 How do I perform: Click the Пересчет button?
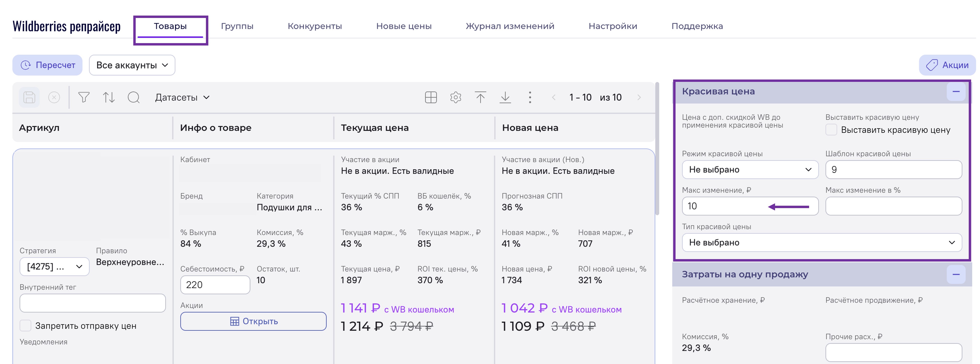[47, 65]
